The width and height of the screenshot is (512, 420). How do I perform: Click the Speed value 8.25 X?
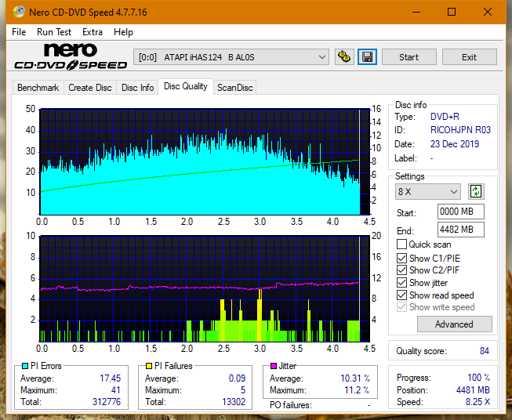click(478, 402)
